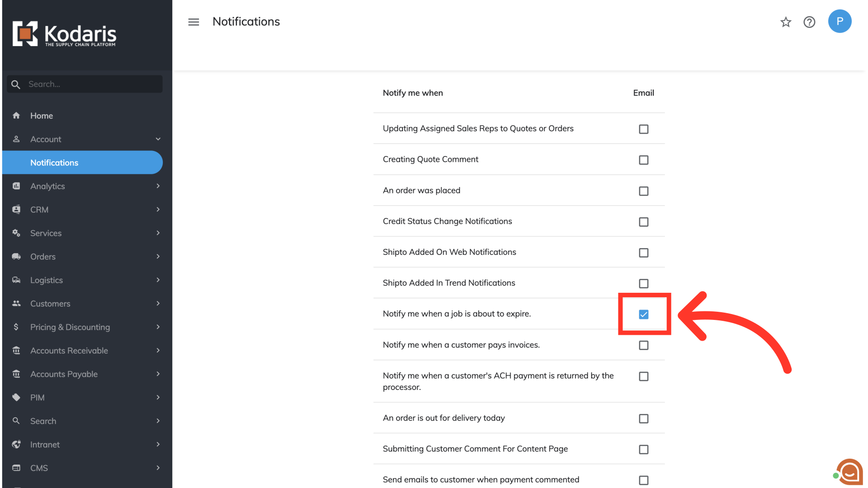Viewport: 868px width, 488px height.
Task: Check Creating Quote Comment email checkbox
Action: 643,160
